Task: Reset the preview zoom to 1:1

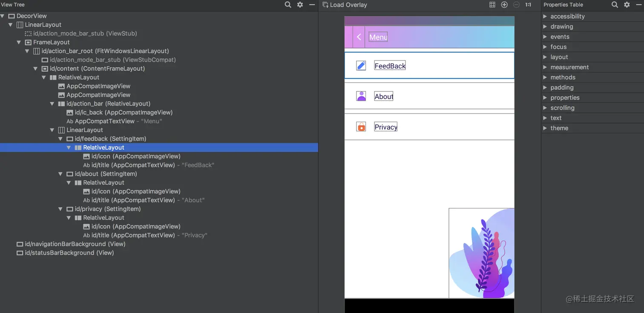Action: pyautogui.click(x=528, y=5)
